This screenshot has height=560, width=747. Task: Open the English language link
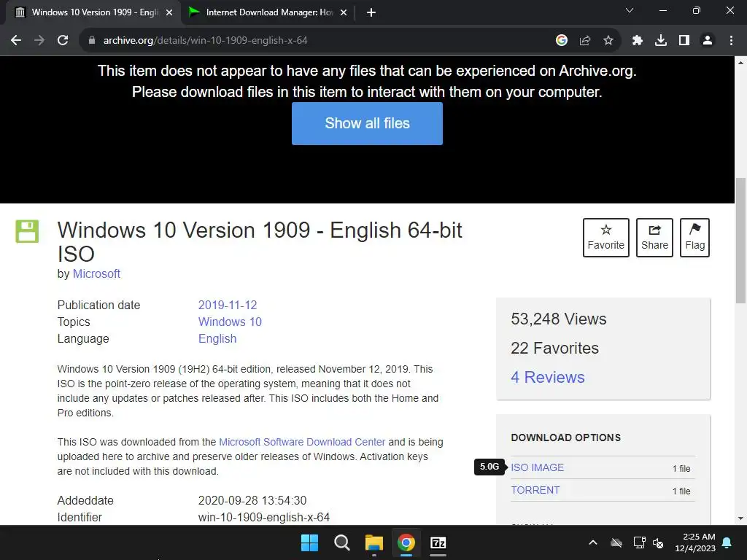click(x=217, y=338)
